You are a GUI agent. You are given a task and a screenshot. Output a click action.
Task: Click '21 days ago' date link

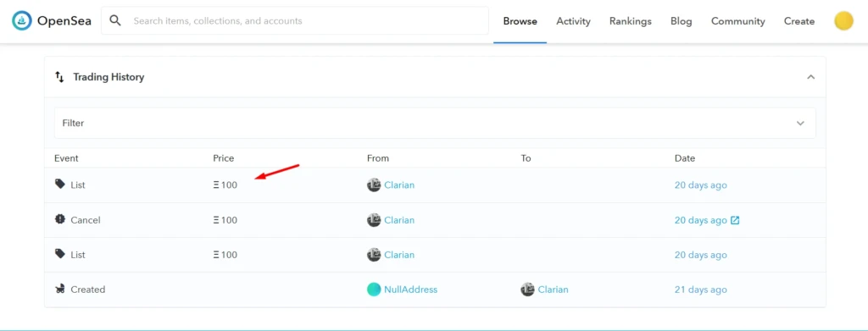[700, 290]
